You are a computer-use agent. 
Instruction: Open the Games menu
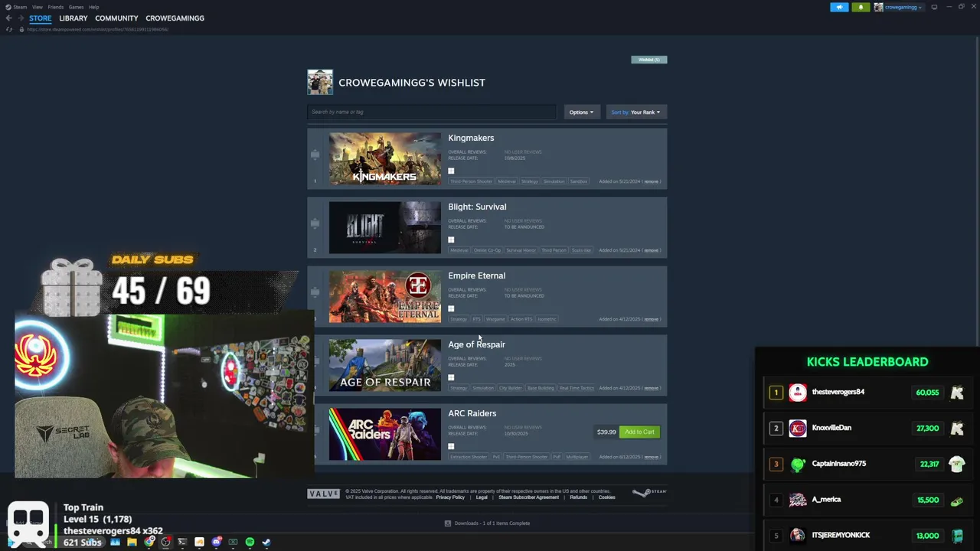[76, 7]
